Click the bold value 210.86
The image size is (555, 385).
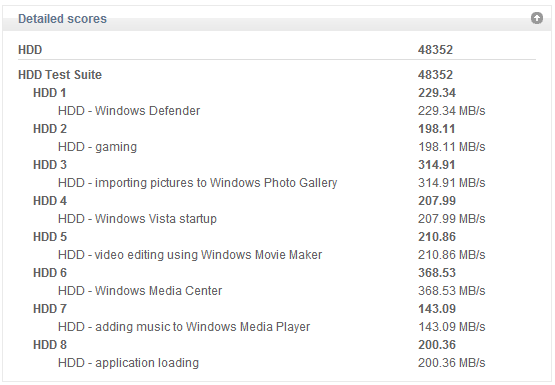pyautogui.click(x=437, y=237)
